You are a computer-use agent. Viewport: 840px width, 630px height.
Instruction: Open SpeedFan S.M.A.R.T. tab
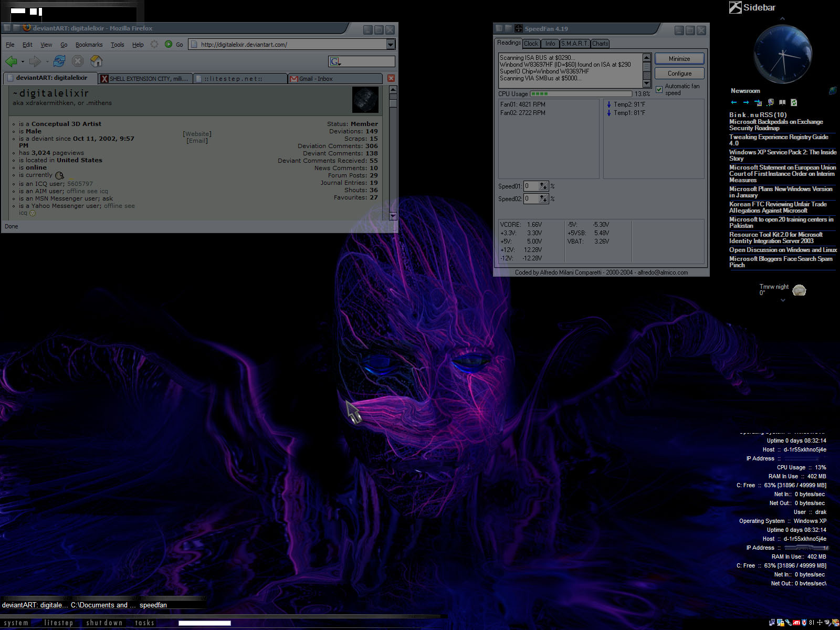[574, 44]
